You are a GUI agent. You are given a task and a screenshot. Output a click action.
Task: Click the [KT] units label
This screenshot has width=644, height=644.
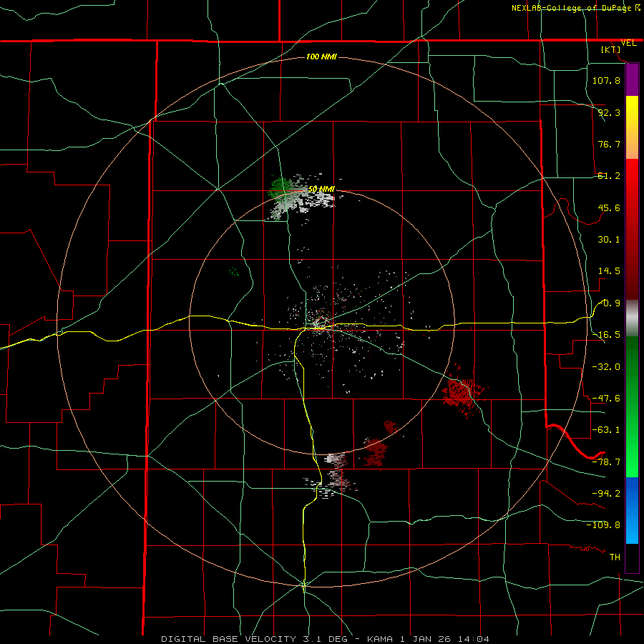click(611, 49)
